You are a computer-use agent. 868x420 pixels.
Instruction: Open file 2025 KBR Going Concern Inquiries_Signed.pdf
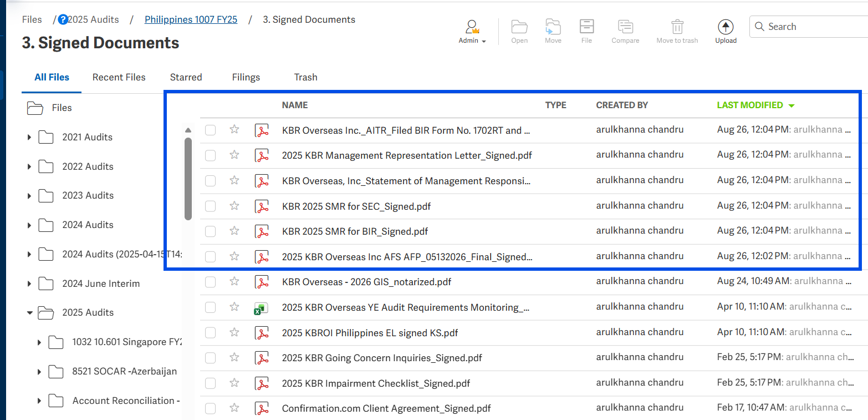[x=382, y=358]
